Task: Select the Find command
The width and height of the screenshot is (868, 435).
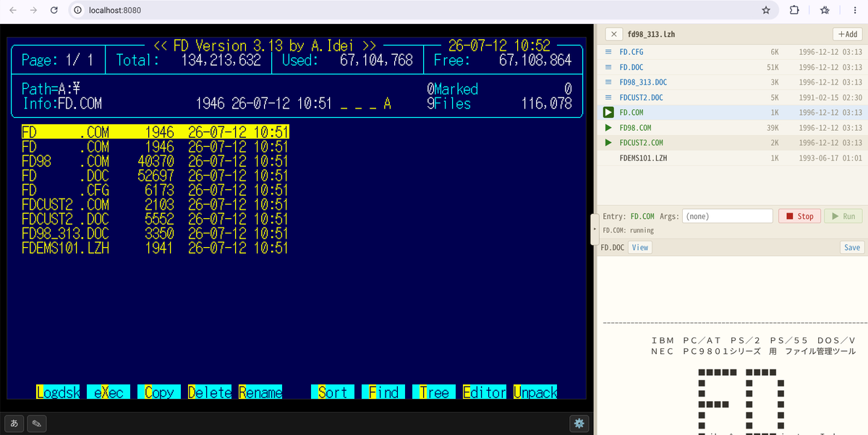Action: pos(383,392)
